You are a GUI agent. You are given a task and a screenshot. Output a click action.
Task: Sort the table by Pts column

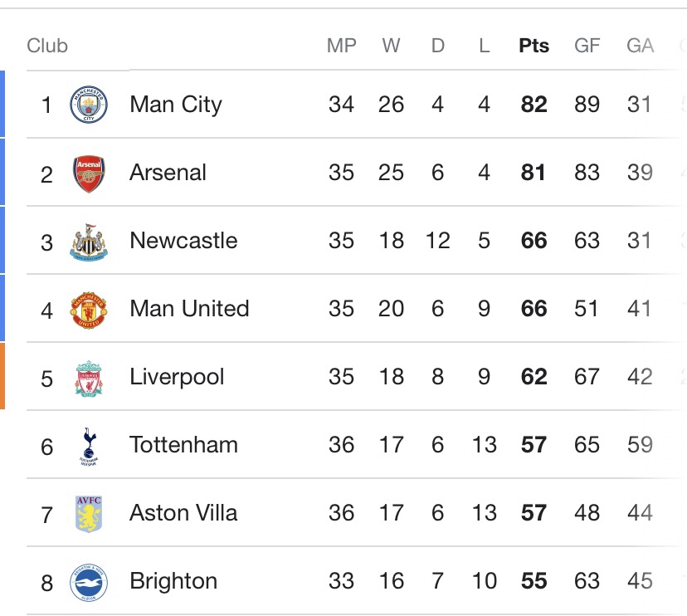(533, 46)
